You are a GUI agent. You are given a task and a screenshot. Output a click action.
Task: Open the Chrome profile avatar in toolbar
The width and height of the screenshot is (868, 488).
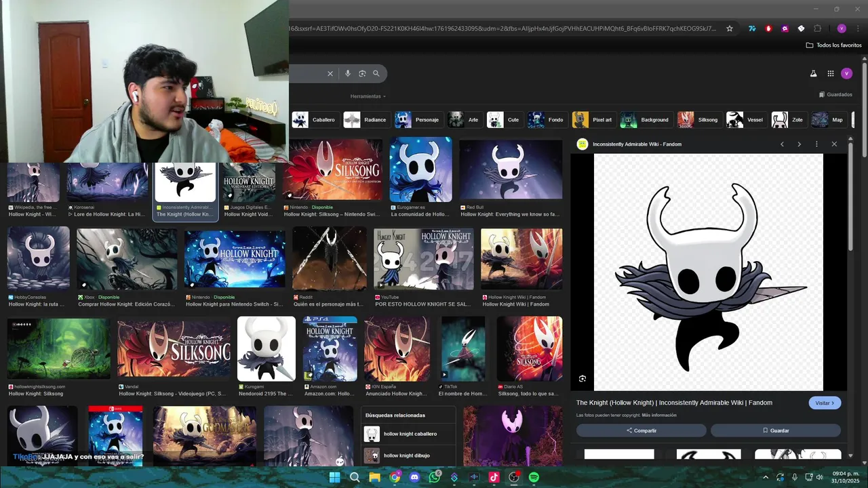[842, 28]
